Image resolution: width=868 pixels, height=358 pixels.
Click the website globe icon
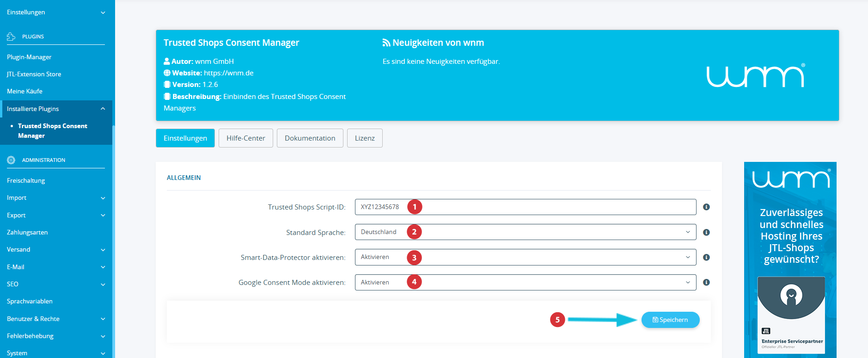(x=167, y=73)
